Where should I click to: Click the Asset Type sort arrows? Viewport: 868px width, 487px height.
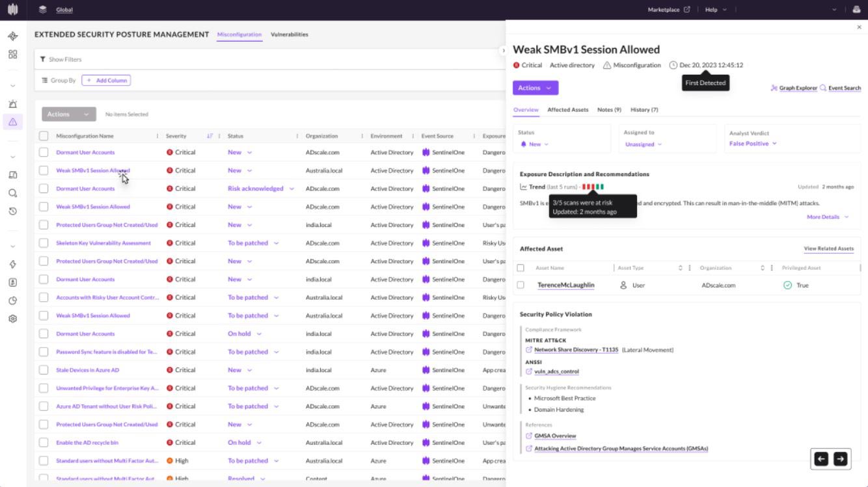click(x=681, y=268)
